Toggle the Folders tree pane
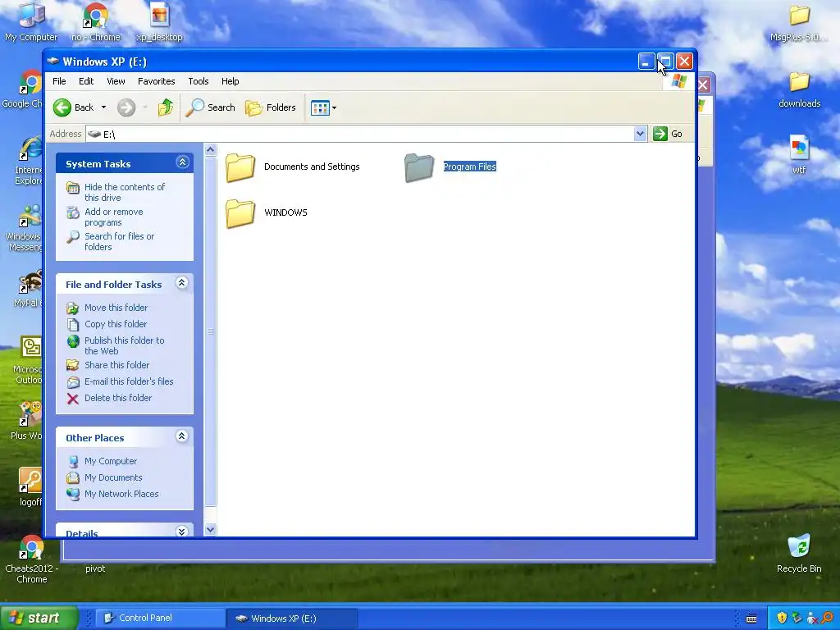The image size is (840, 630). coord(271,107)
